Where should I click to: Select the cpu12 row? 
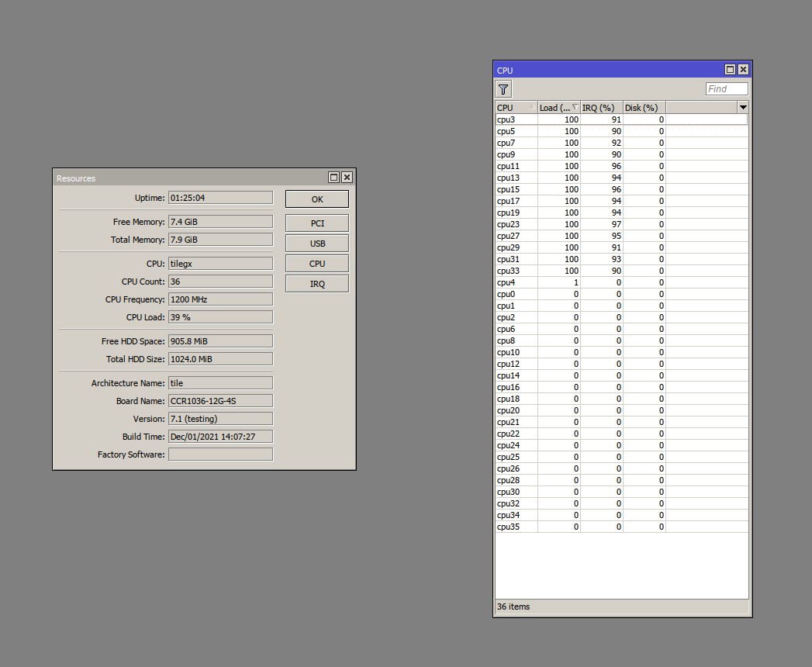pos(621,364)
